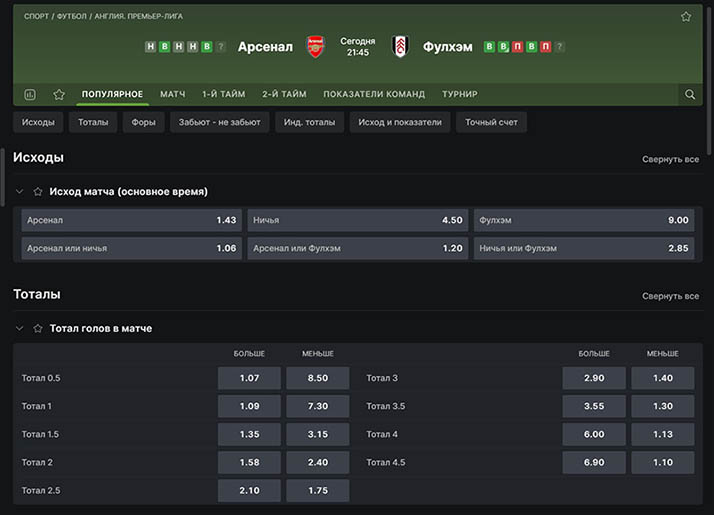This screenshot has height=515, width=714.
Task: Open Футбол breadcrumb link
Action: coord(71,16)
